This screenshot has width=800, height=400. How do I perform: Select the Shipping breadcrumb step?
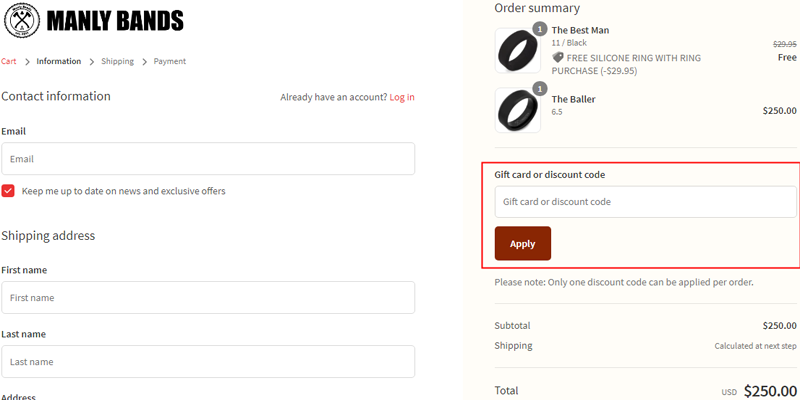(x=117, y=62)
